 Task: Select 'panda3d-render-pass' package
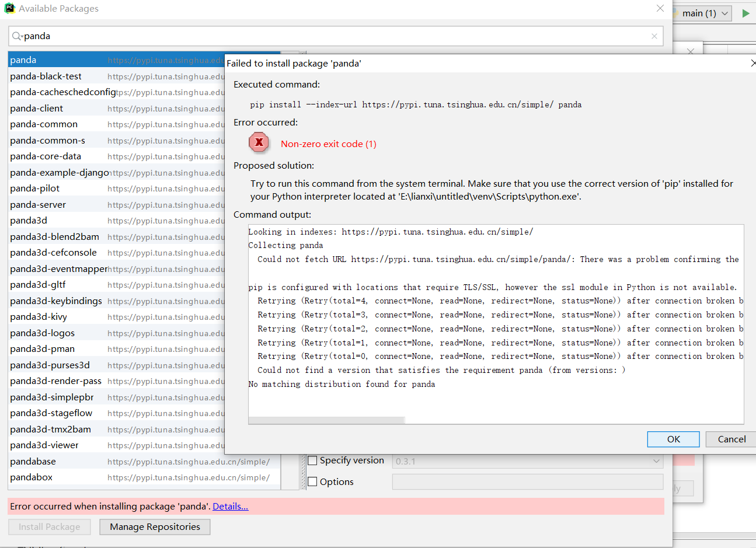116,381
